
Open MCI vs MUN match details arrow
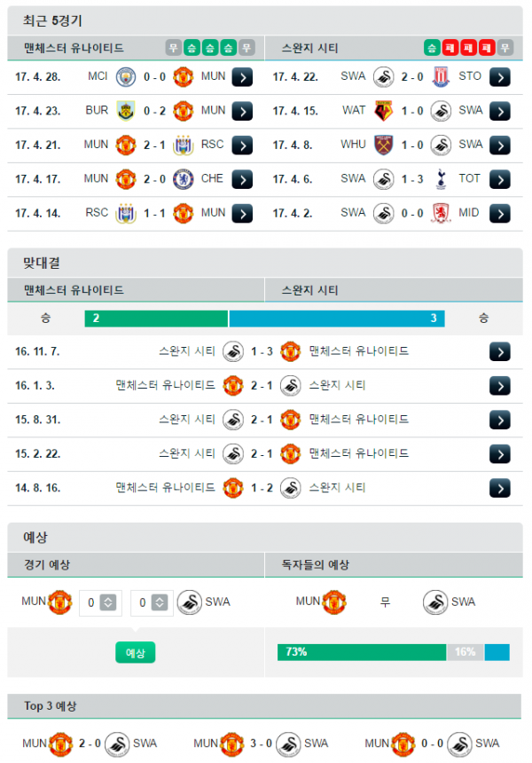(242, 77)
